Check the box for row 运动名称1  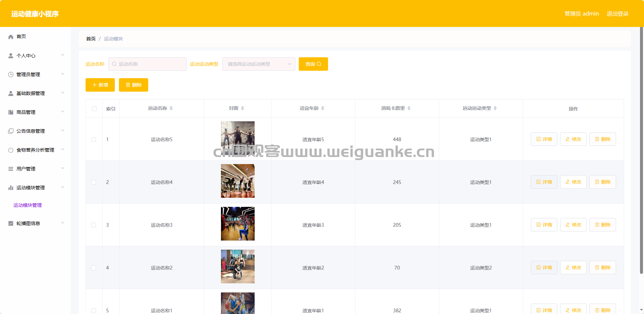pyautogui.click(x=94, y=311)
